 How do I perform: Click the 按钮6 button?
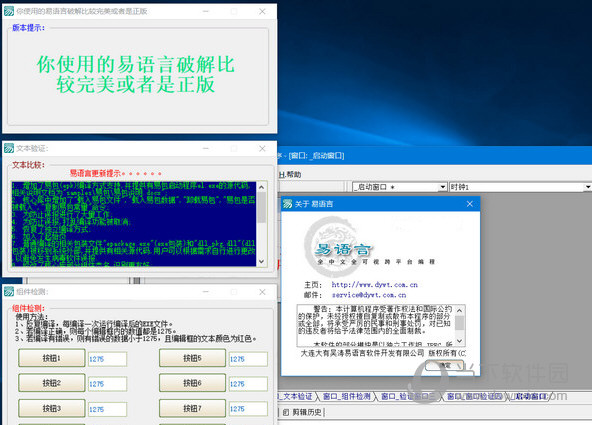click(x=193, y=383)
